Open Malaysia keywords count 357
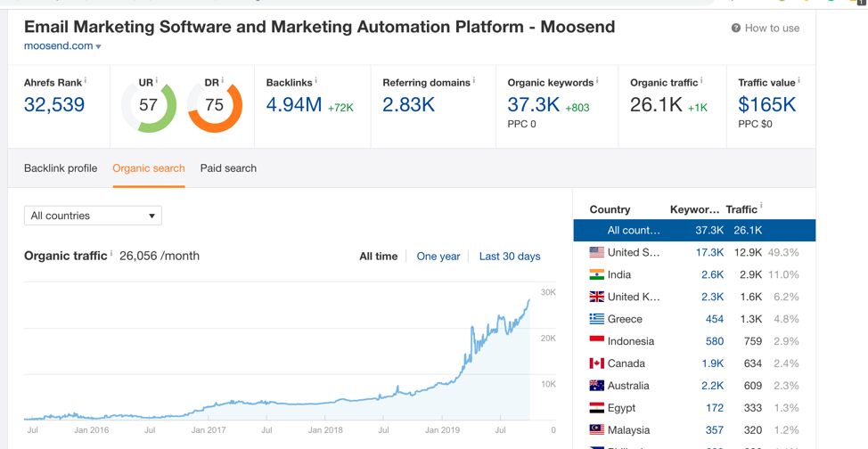868x449 pixels. [x=715, y=430]
